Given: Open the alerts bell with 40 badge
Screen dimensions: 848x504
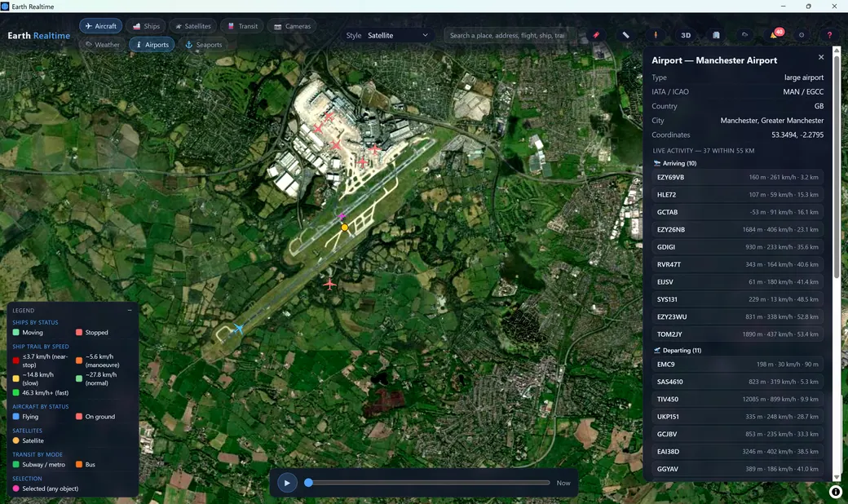Looking at the screenshot, I should point(775,34).
